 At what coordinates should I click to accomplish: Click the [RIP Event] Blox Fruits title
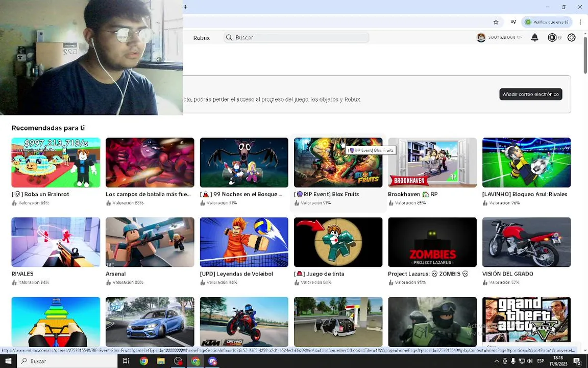point(327,194)
